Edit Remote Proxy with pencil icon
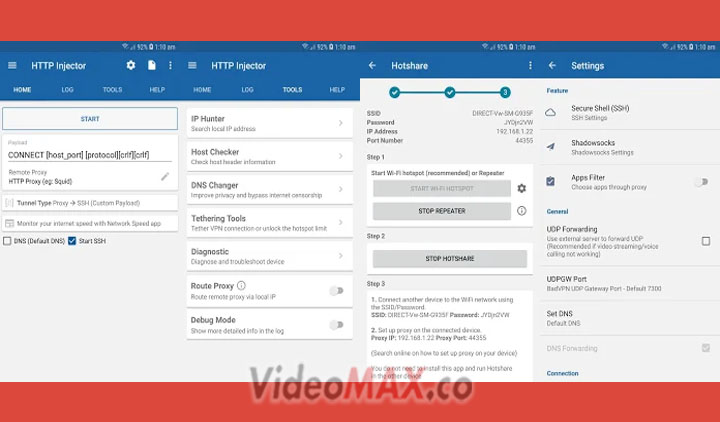Image resolution: width=720 pixels, height=422 pixels. click(x=165, y=176)
